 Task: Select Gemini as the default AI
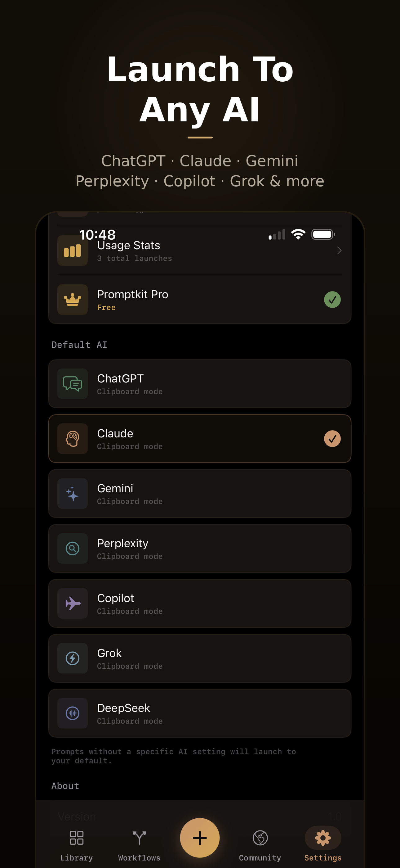(x=200, y=493)
